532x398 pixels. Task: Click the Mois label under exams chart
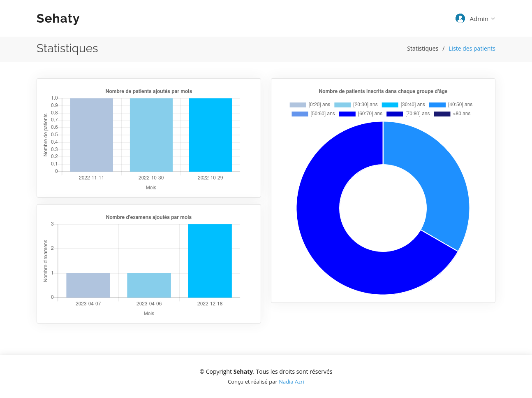(x=149, y=314)
